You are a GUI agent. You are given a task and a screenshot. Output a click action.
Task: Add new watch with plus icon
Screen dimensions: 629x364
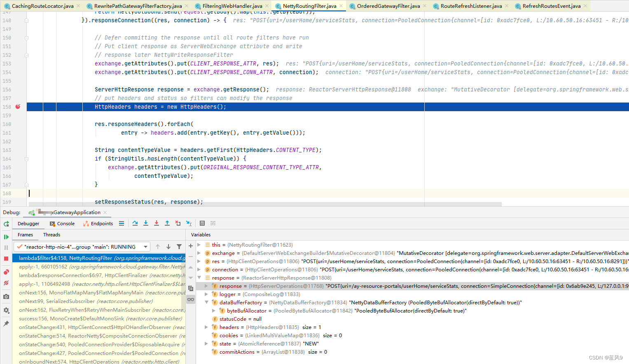click(191, 246)
